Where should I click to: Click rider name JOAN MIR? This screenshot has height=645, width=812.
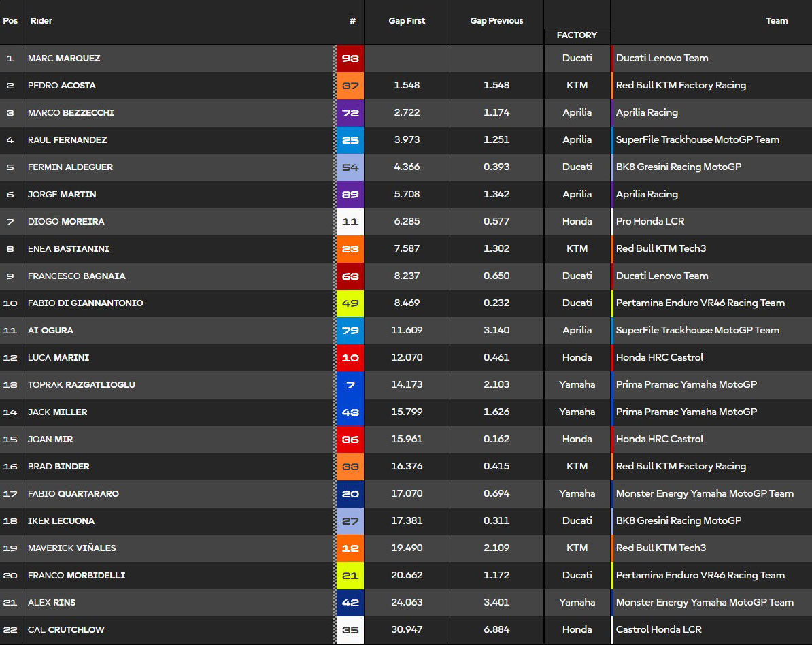[x=50, y=440]
